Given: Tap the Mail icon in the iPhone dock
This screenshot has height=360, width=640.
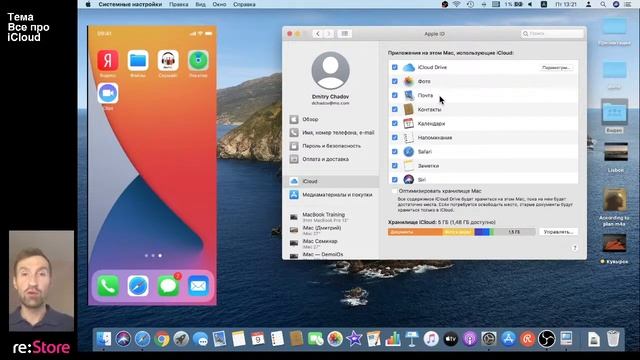Looking at the screenshot, I should (x=198, y=286).
